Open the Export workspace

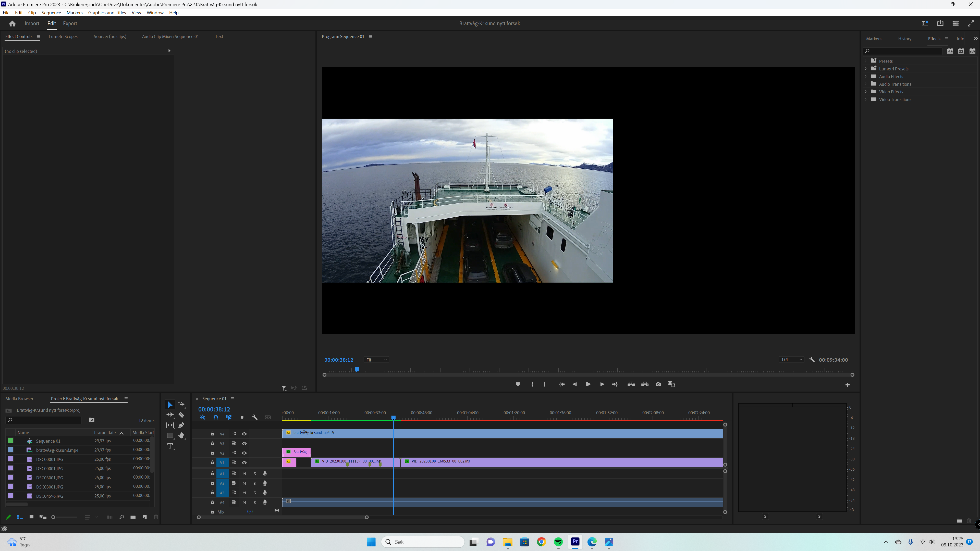click(70, 23)
